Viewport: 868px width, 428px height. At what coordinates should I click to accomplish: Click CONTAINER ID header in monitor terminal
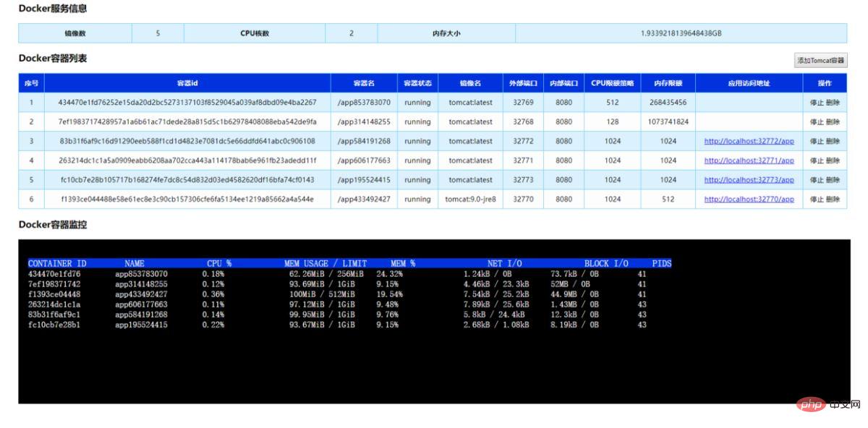point(57,264)
